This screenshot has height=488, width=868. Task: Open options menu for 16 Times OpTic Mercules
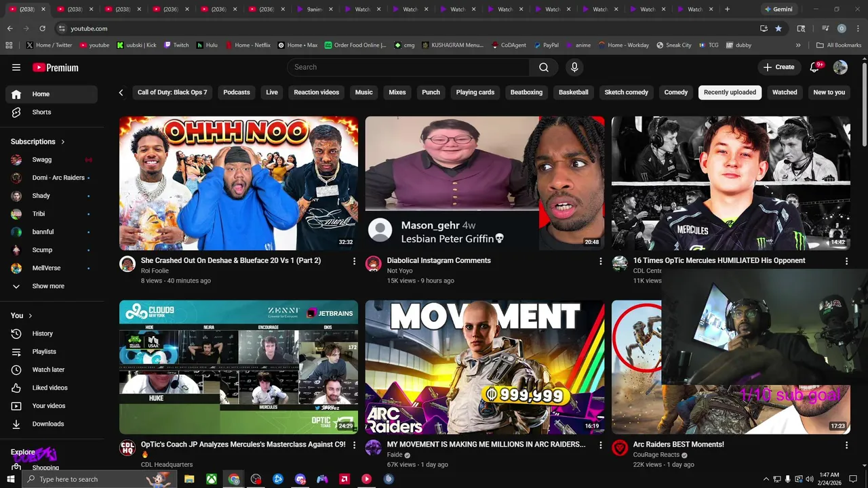click(846, 261)
